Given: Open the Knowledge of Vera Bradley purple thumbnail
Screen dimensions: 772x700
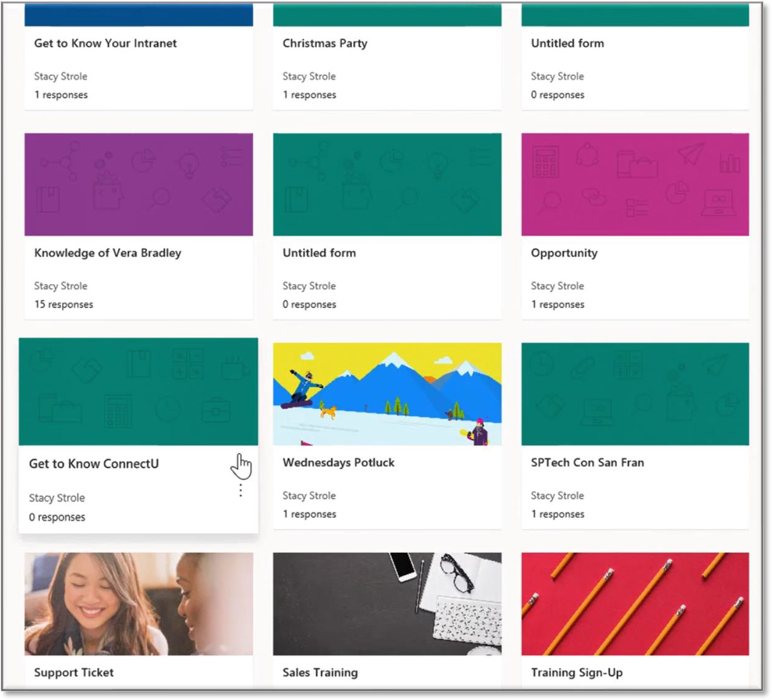Looking at the screenshot, I should click(x=139, y=185).
